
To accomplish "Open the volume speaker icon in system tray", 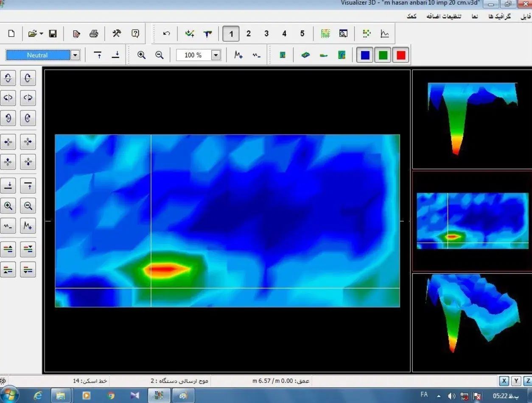I will click(451, 396).
